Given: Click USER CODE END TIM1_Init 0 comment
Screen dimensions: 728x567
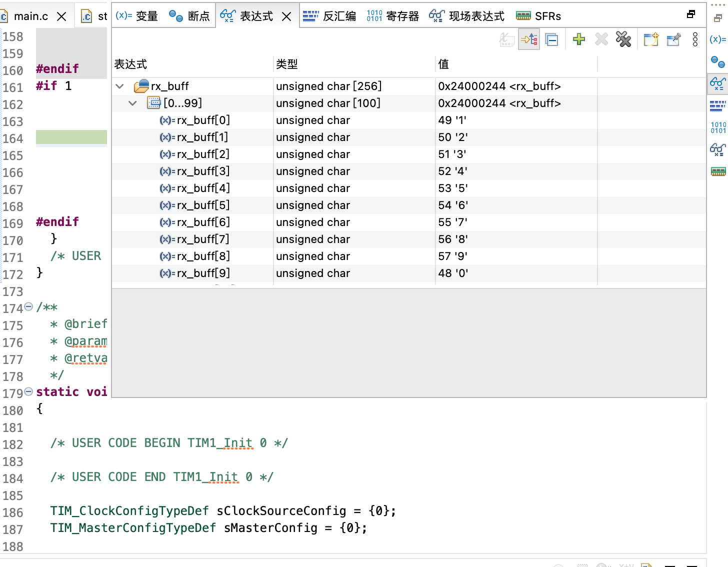Looking at the screenshot, I should (x=162, y=476).
